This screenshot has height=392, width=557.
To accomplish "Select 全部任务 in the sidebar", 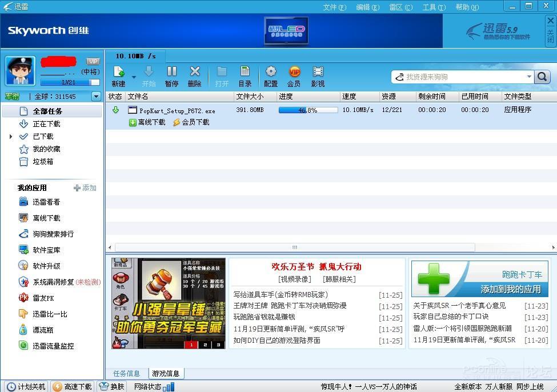I will click(52, 111).
